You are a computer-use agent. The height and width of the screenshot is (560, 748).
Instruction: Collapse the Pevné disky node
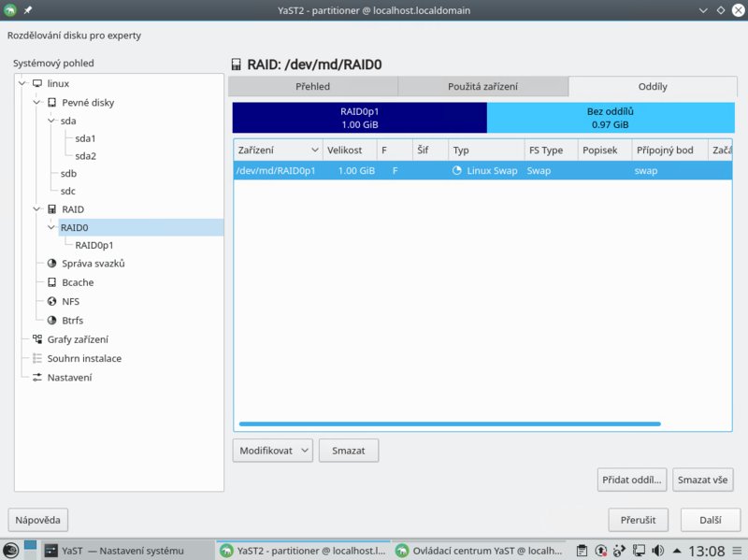click(x=36, y=102)
